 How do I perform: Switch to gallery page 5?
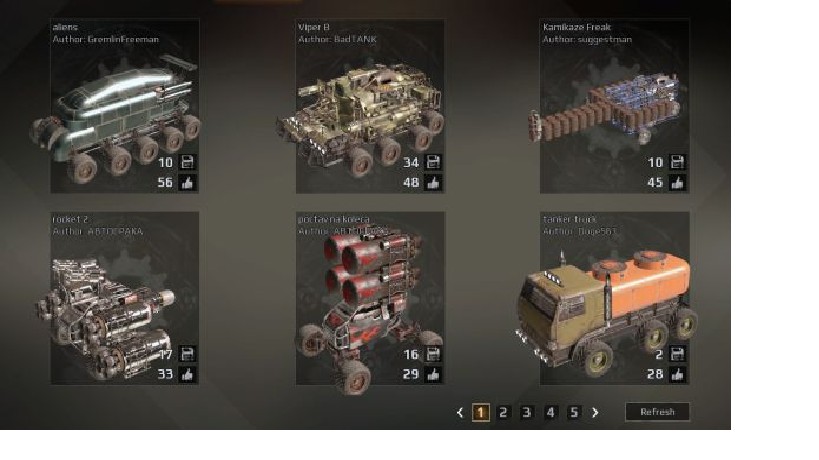coord(574,412)
